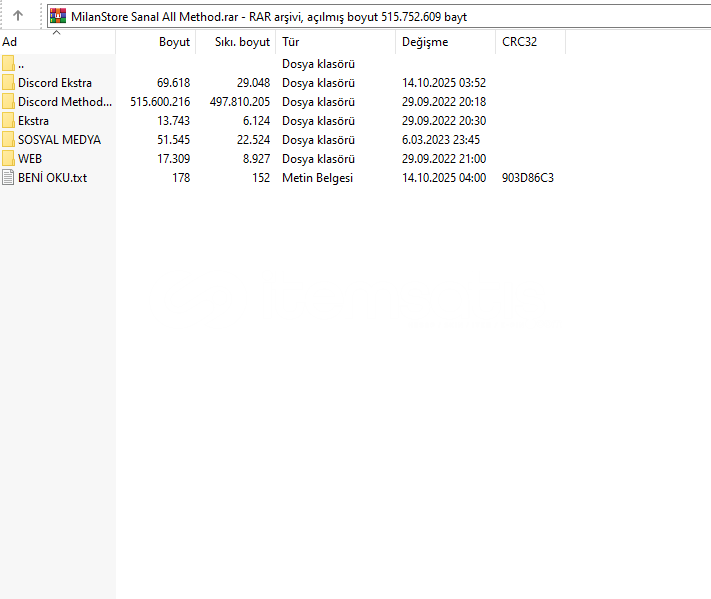Image resolution: width=711 pixels, height=599 pixels.
Task: Sort by the Ad column header
Action: [58, 42]
